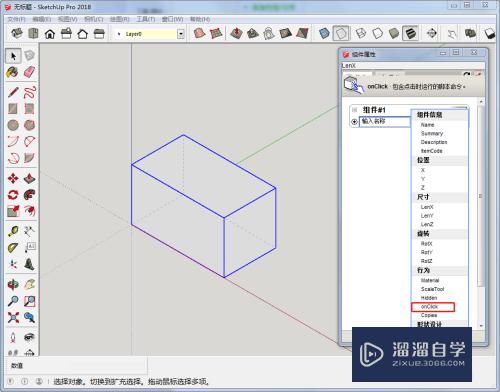
Task: Enable Hidden Line face style
Action: pyautogui.click(x=378, y=33)
